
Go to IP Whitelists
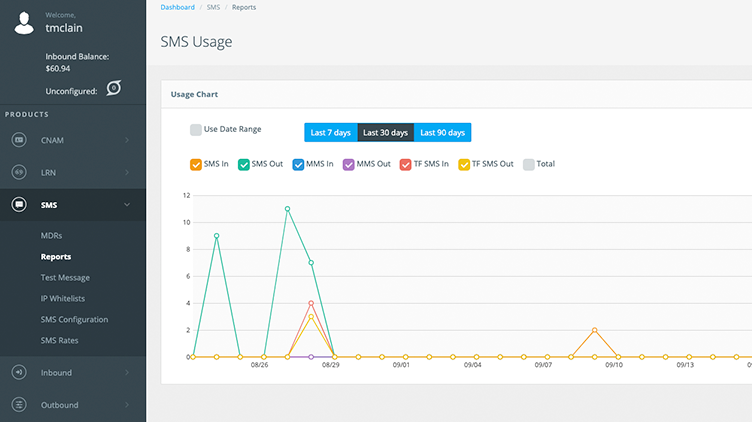(63, 298)
